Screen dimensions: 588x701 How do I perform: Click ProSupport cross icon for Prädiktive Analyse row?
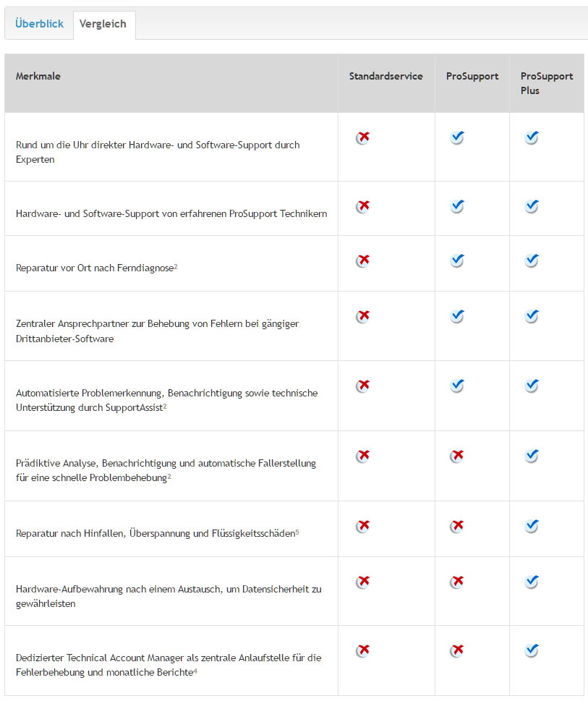pyautogui.click(x=457, y=456)
